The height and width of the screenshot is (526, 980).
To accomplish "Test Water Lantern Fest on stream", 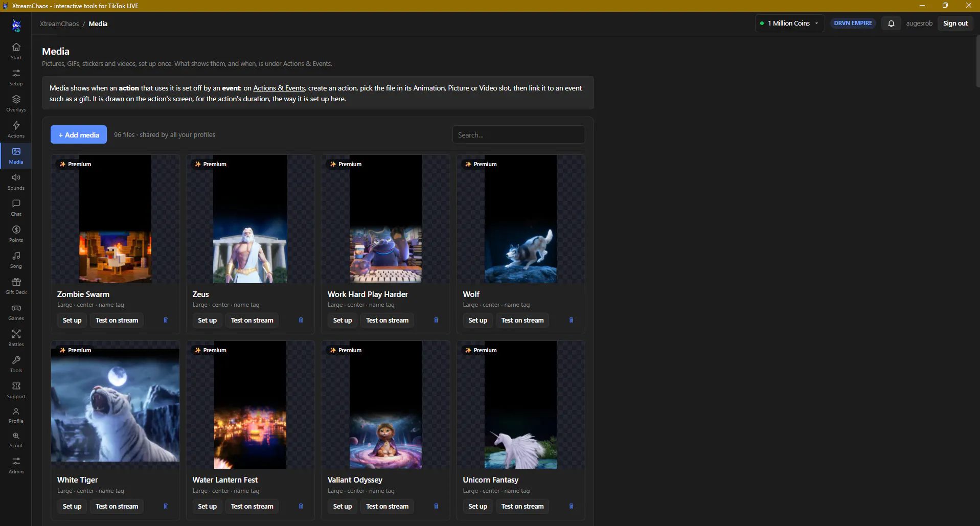I will pyautogui.click(x=252, y=507).
